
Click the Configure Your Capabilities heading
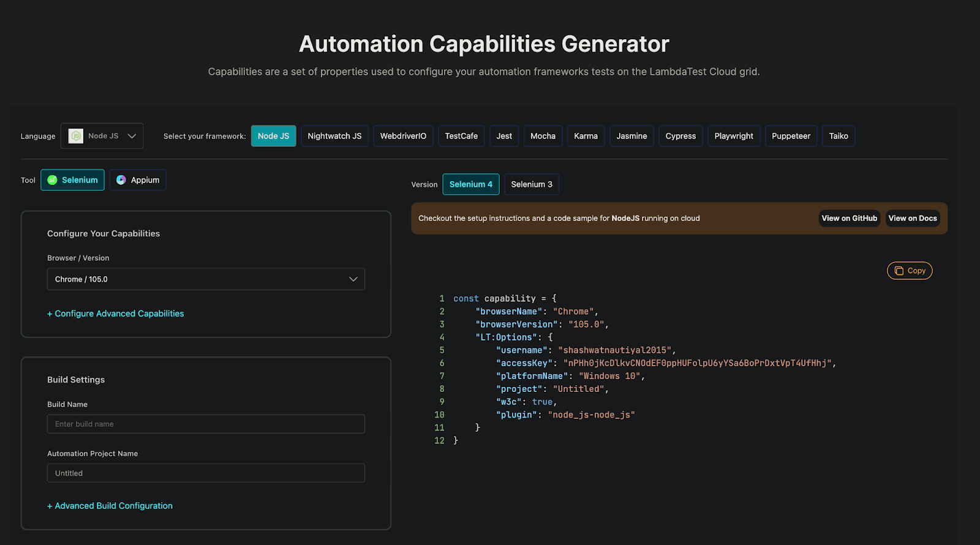(x=104, y=233)
